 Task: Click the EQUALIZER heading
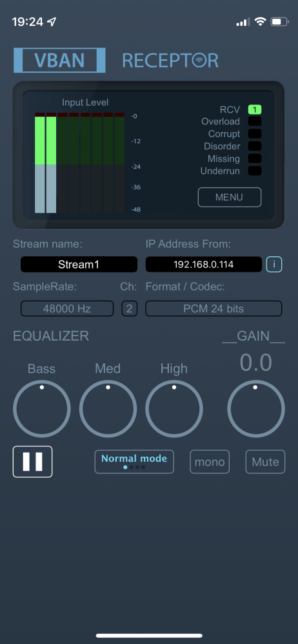tap(51, 336)
